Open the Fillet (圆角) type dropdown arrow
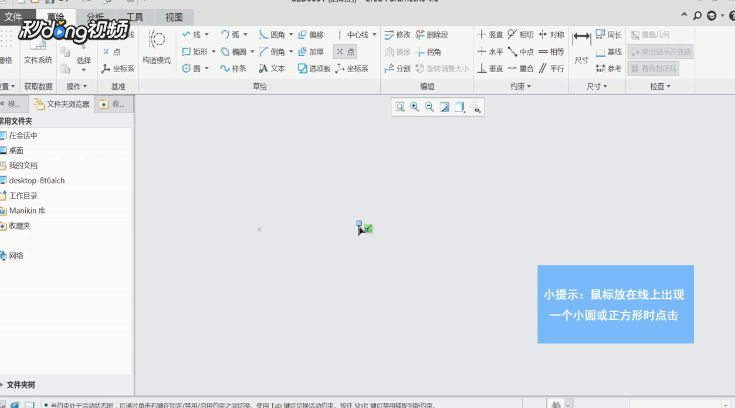 click(291, 34)
